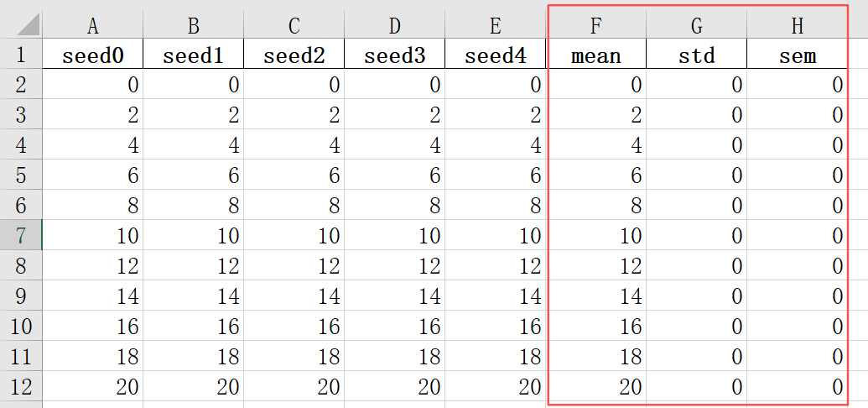Select the sem header cell

[798, 55]
